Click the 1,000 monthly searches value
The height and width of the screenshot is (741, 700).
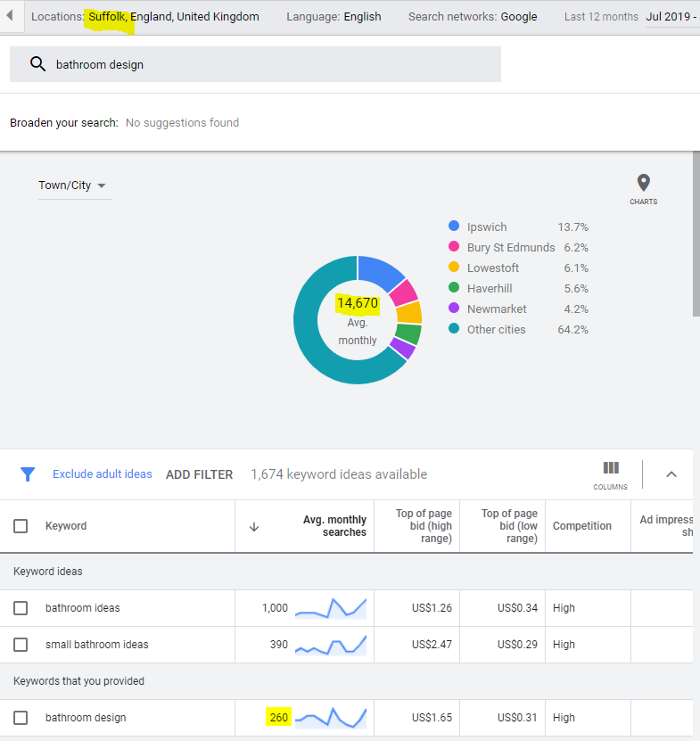tap(275, 608)
